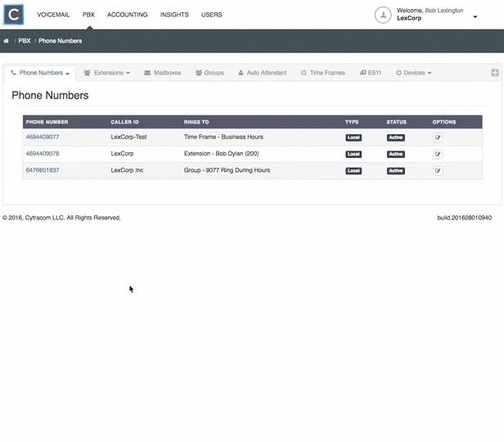
Task: Select 'Group - 9077 Ring During Hours' cell
Action: (x=227, y=170)
